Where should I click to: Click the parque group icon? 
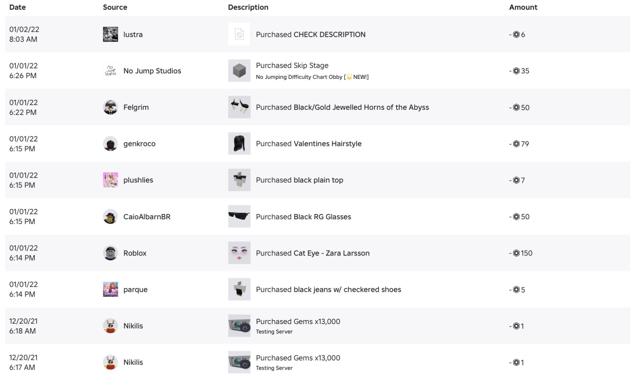(110, 289)
